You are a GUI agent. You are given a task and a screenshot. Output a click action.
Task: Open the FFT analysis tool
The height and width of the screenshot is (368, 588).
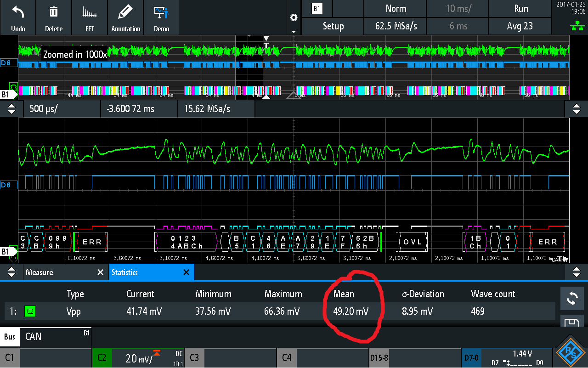point(90,17)
